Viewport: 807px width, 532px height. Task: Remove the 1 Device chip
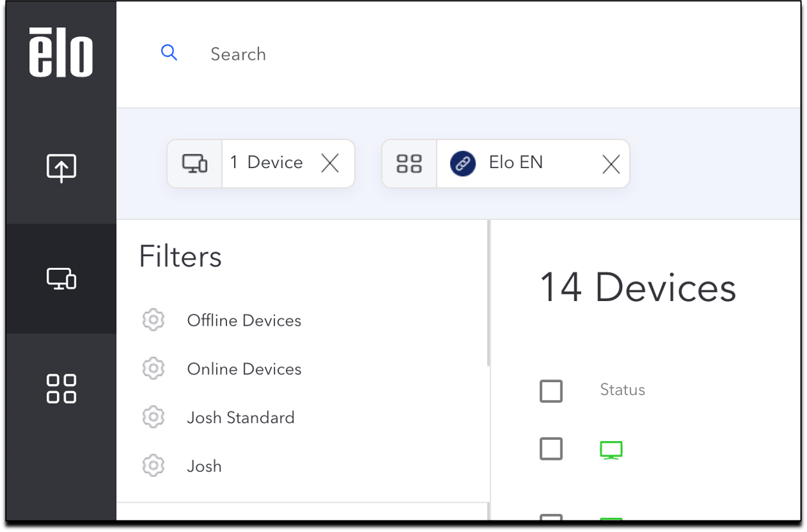pos(330,163)
